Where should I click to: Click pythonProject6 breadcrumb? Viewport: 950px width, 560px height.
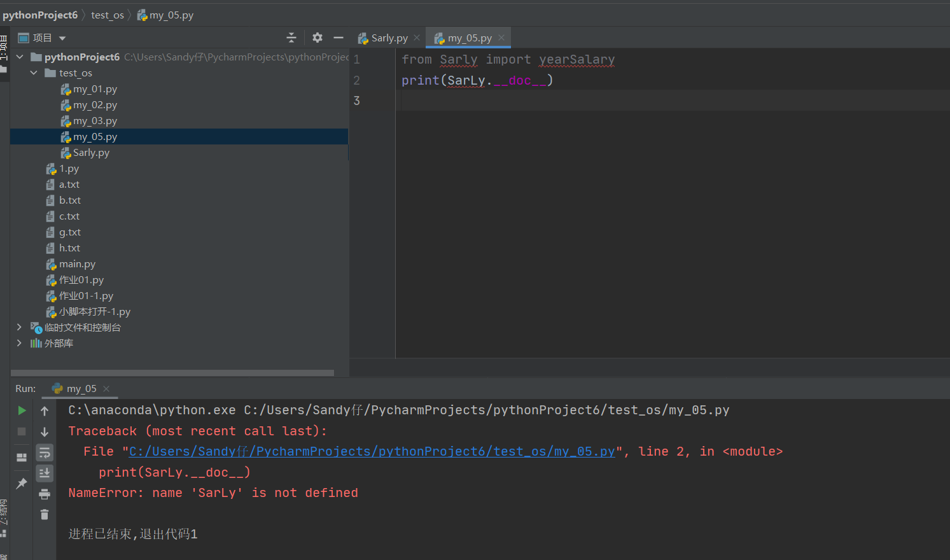40,15
